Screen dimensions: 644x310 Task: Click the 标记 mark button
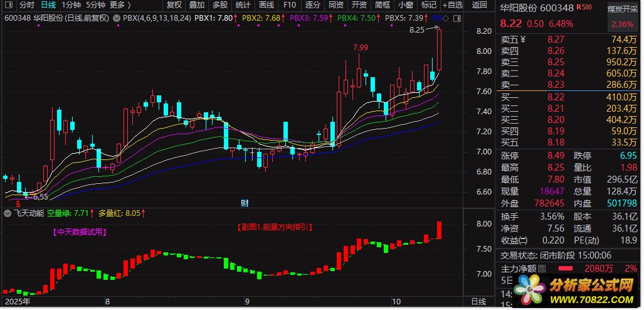click(x=429, y=6)
